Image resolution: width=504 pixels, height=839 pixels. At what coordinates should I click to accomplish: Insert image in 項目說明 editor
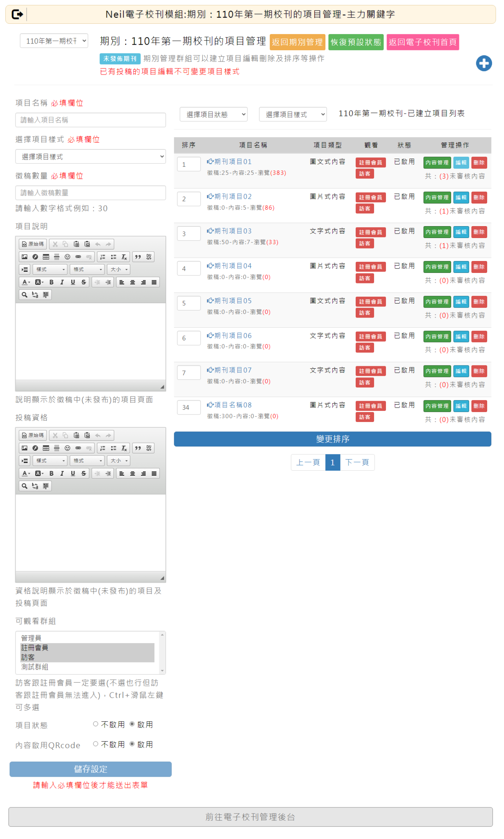(24, 257)
